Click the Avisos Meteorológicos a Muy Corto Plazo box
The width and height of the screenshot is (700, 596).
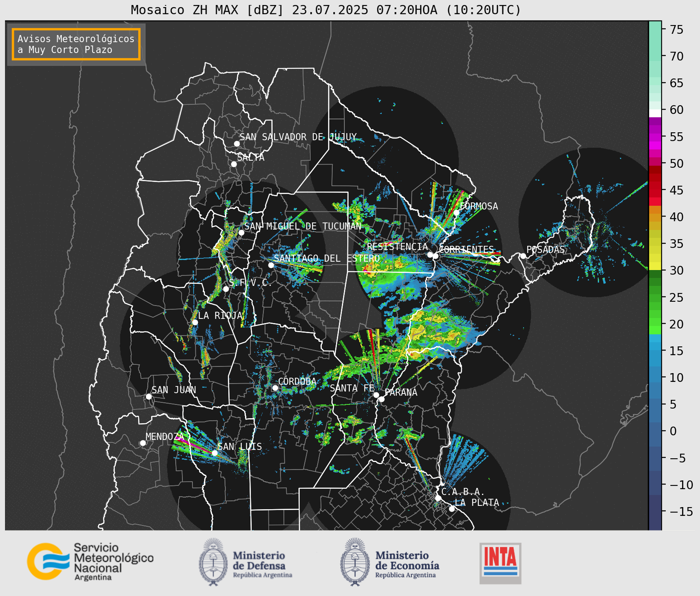click(x=76, y=44)
